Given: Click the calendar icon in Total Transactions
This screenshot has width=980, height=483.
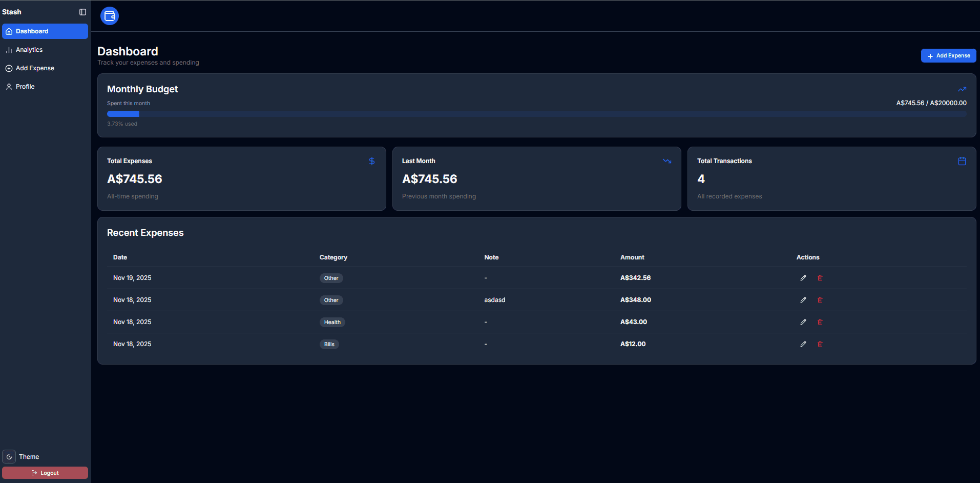Looking at the screenshot, I should pyautogui.click(x=962, y=161).
